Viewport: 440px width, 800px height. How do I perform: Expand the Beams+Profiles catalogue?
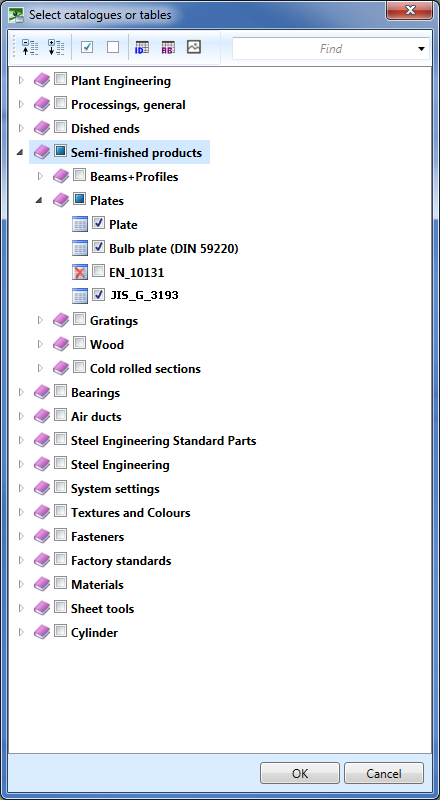point(40,177)
